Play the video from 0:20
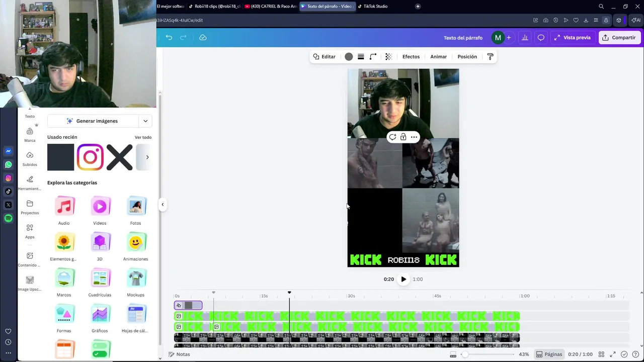This screenshot has height=362, width=644. tap(404, 279)
